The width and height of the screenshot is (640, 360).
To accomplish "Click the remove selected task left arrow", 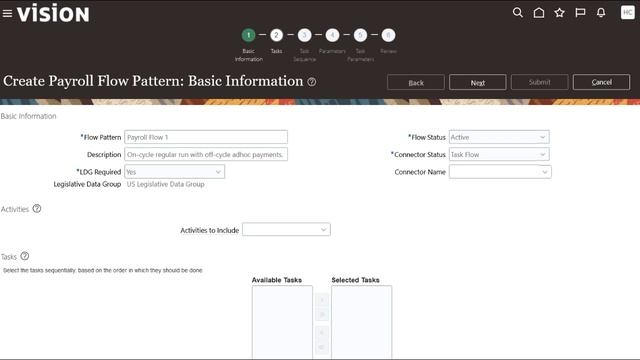I will coord(322,332).
